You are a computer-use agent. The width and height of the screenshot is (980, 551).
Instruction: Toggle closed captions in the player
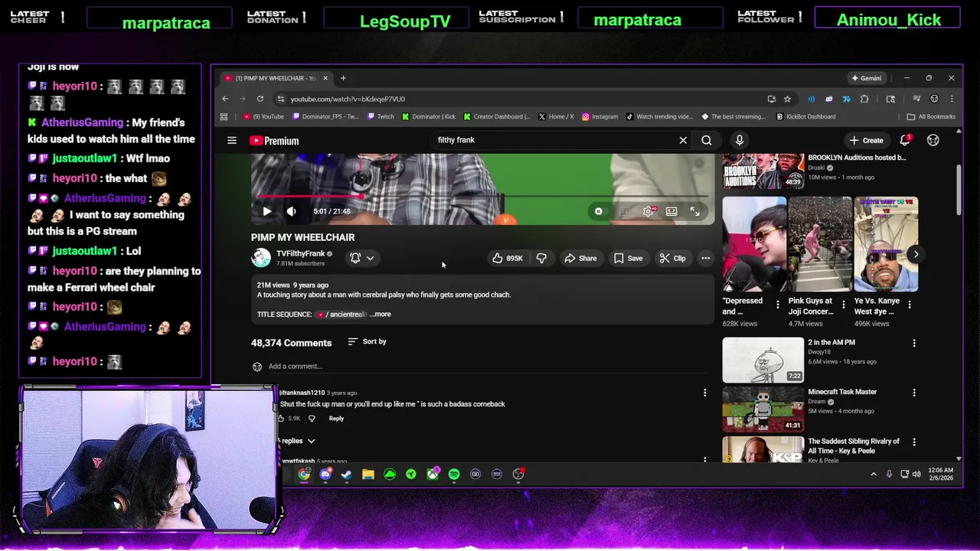625,211
